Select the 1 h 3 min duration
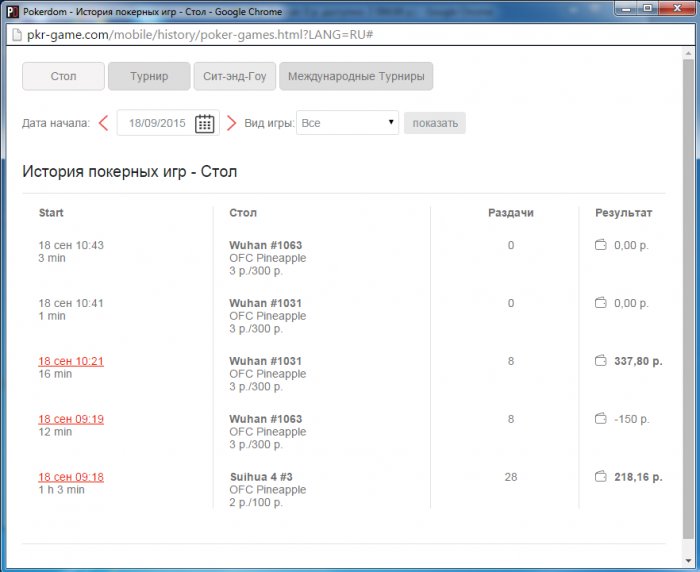 click(62, 490)
